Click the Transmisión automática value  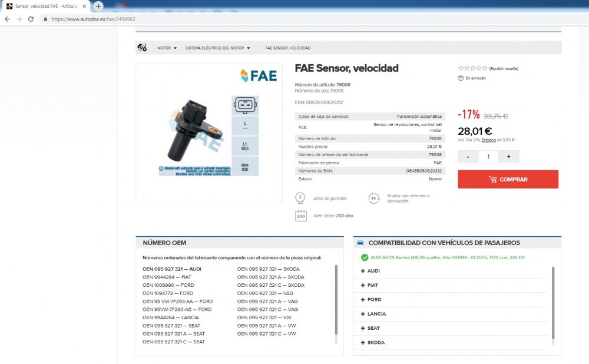(x=419, y=117)
